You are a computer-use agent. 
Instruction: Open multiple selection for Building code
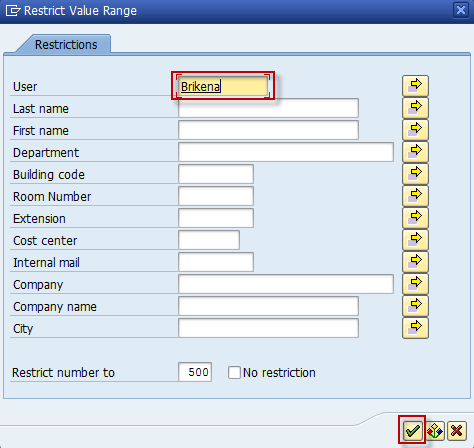[415, 174]
